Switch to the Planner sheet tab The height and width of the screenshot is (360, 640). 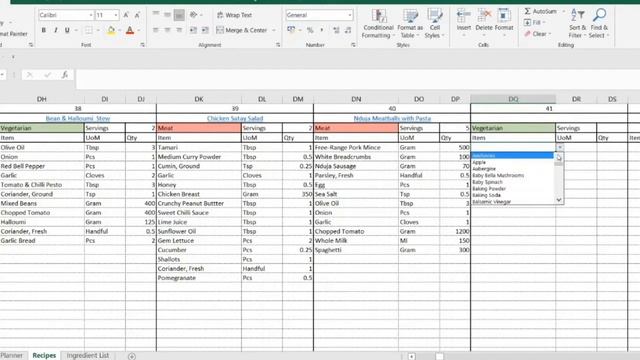click(12, 356)
